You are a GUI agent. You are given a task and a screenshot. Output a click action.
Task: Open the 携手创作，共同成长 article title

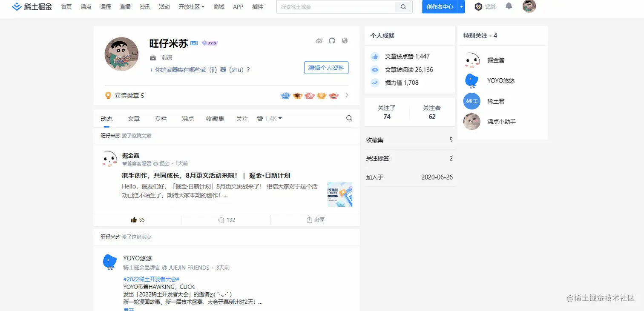206,175
